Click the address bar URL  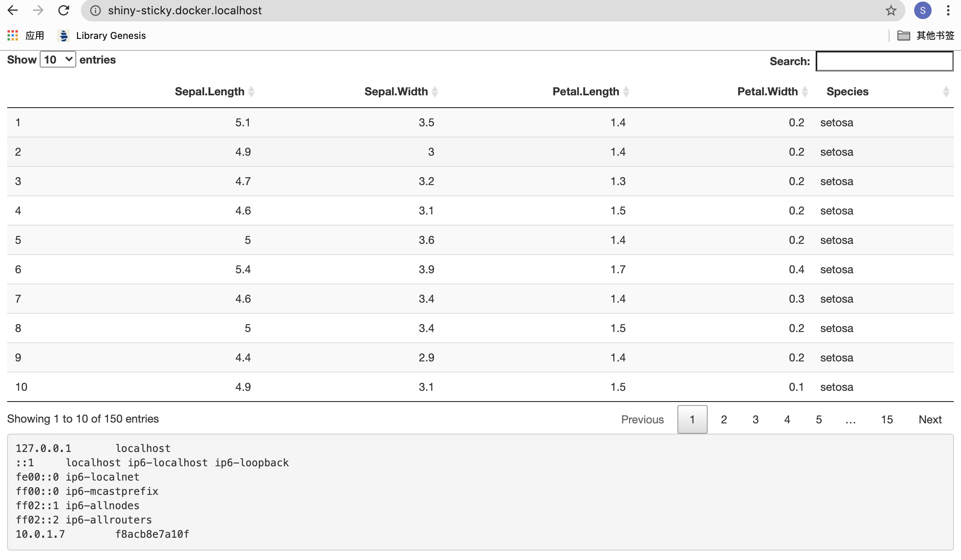click(x=185, y=10)
